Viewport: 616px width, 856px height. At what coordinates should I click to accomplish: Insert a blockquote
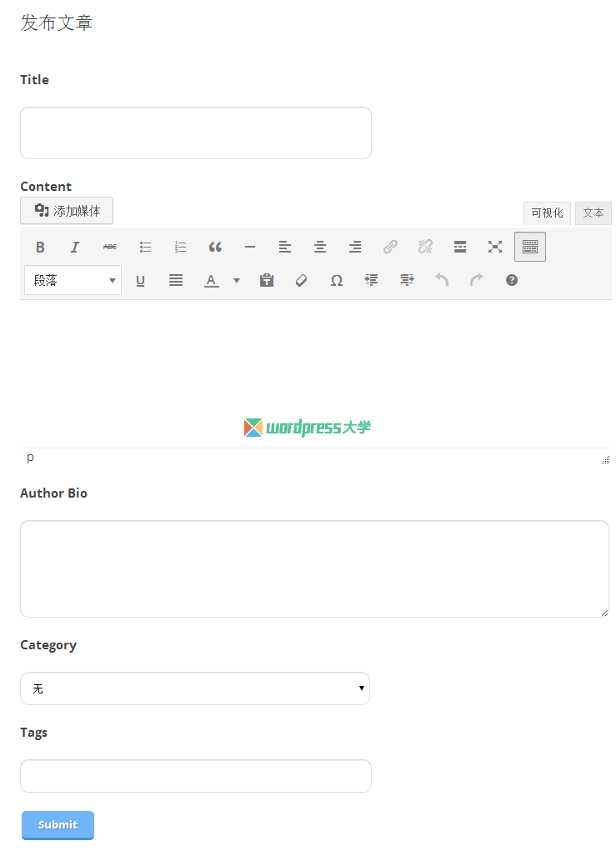(x=215, y=248)
